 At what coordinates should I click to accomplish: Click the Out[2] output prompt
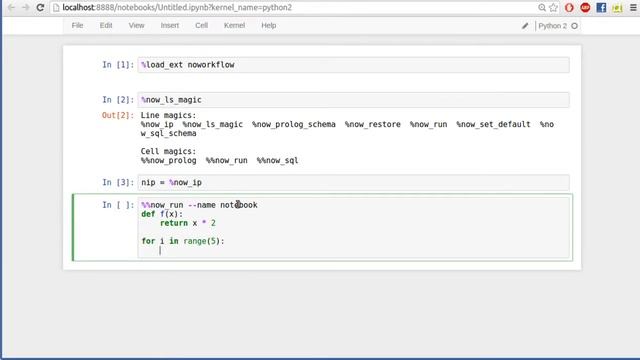[x=118, y=116]
